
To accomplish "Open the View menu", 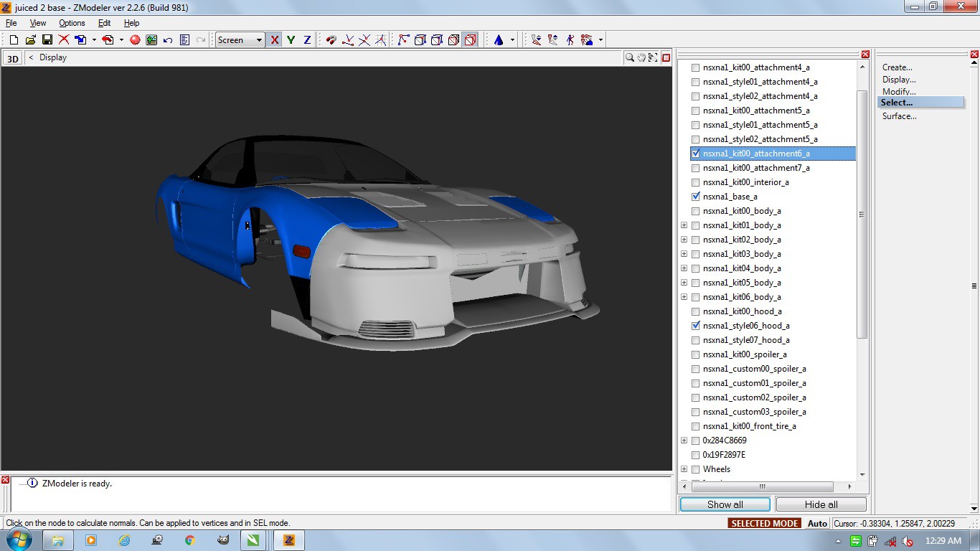I will (x=38, y=23).
